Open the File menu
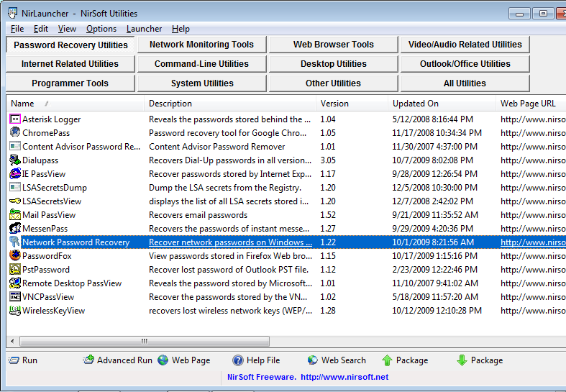Image resolution: width=566 pixels, height=392 pixels. coord(17,29)
